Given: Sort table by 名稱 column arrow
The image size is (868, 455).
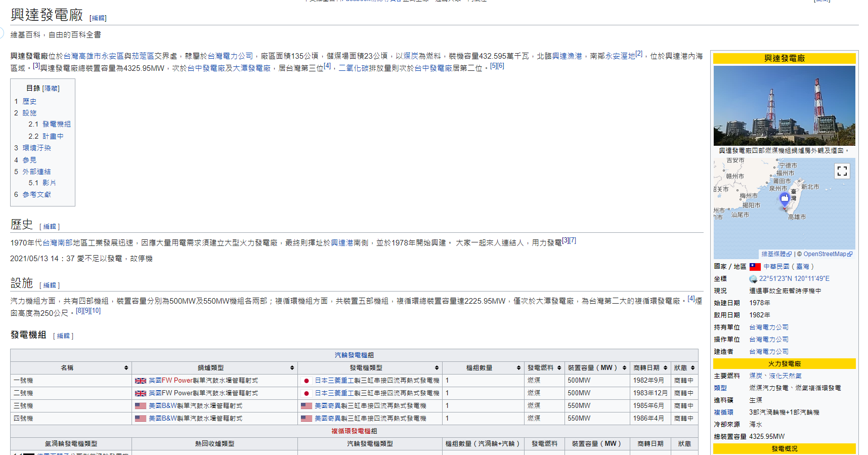Looking at the screenshot, I should tap(126, 368).
